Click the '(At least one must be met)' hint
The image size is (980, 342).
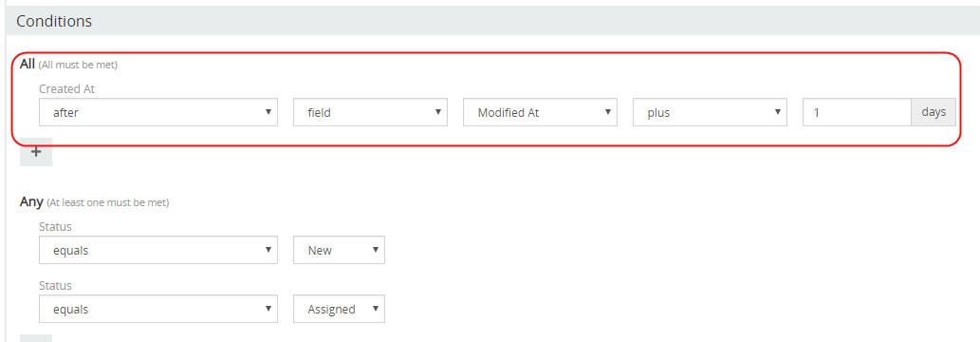click(x=107, y=202)
